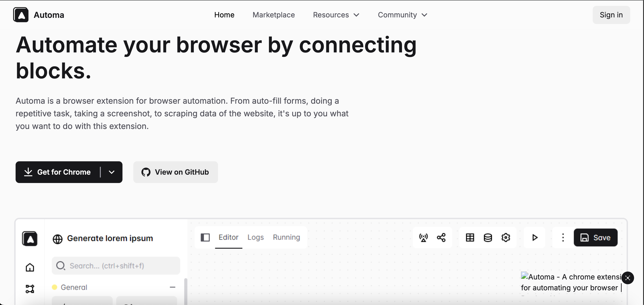The width and height of the screenshot is (644, 305).
Task: Collapse the General blocks category
Action: point(172,287)
